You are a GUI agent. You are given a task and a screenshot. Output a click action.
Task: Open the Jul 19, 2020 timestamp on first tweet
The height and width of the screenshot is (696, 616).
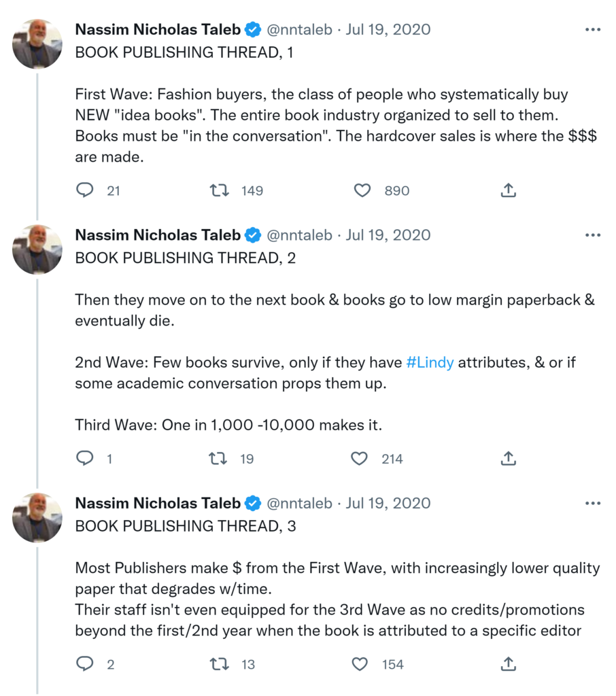click(x=388, y=30)
